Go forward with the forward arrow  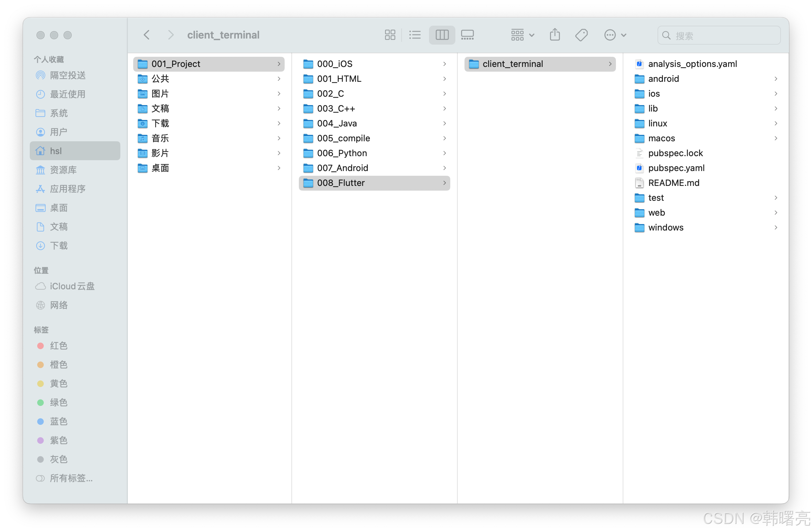click(x=171, y=35)
